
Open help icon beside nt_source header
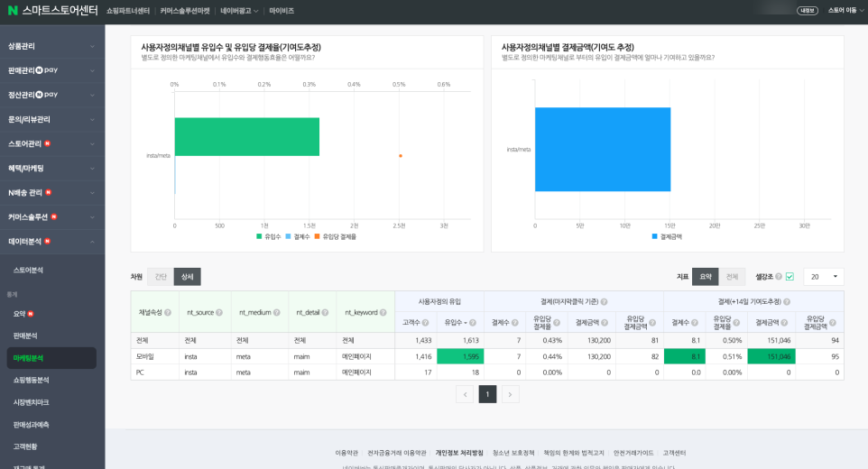(x=219, y=312)
